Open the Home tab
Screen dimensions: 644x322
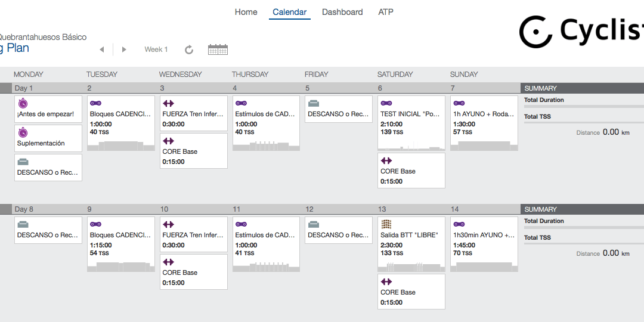tap(246, 12)
